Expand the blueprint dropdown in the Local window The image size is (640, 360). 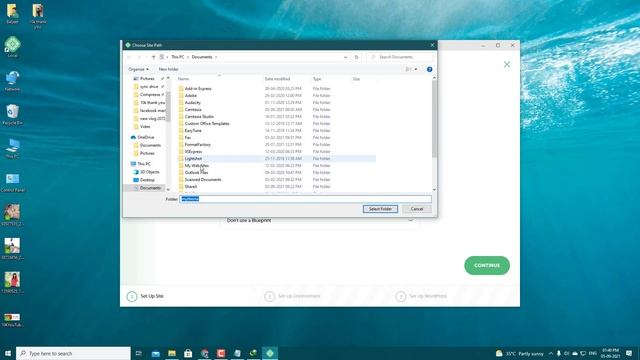[411, 220]
